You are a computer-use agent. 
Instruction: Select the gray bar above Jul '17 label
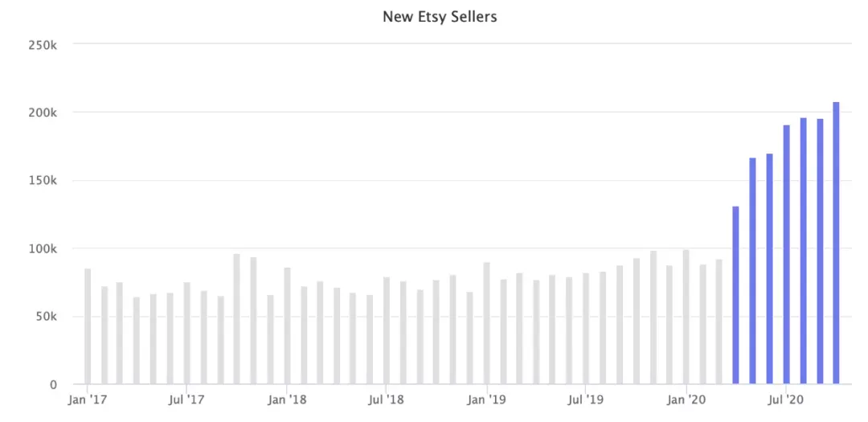point(187,333)
